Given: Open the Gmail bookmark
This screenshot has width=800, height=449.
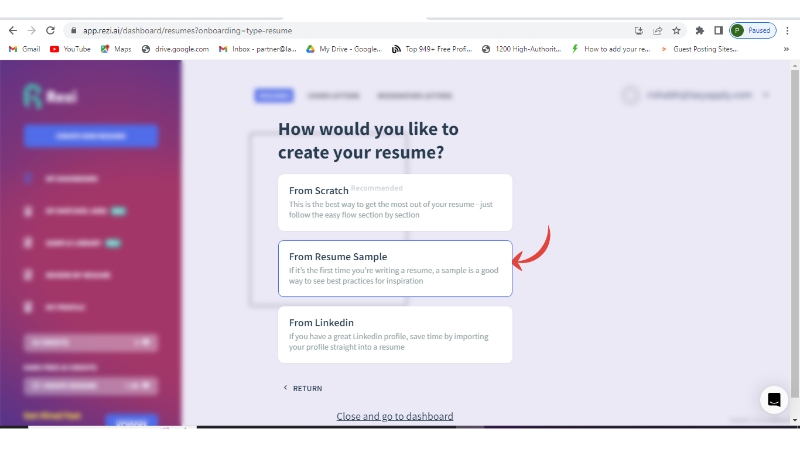Looking at the screenshot, I should coord(24,48).
